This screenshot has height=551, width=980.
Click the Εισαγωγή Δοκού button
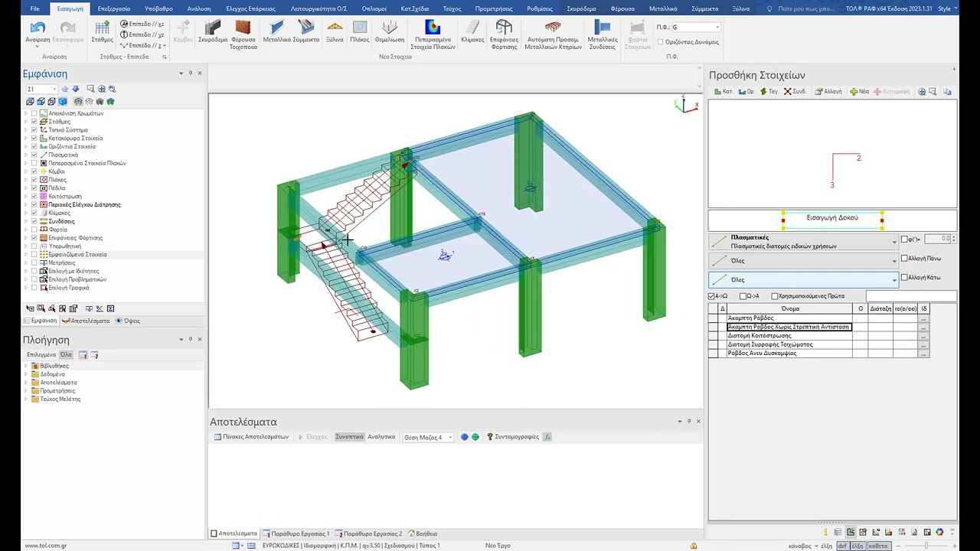coord(832,218)
